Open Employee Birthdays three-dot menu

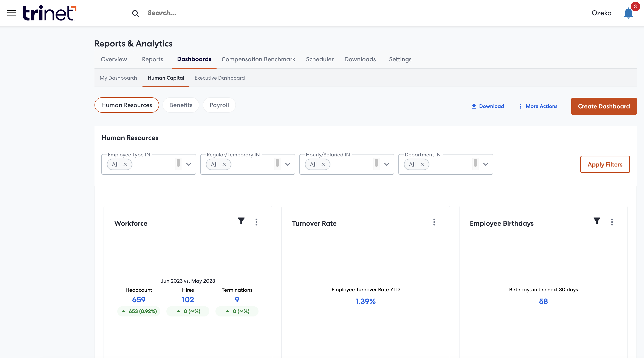tap(612, 222)
